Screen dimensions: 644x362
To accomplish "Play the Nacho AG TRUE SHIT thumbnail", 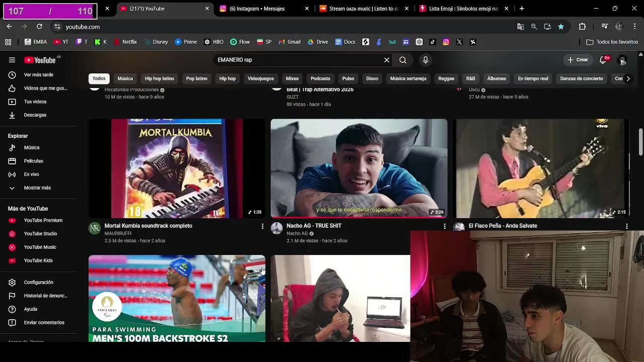I will (x=359, y=168).
